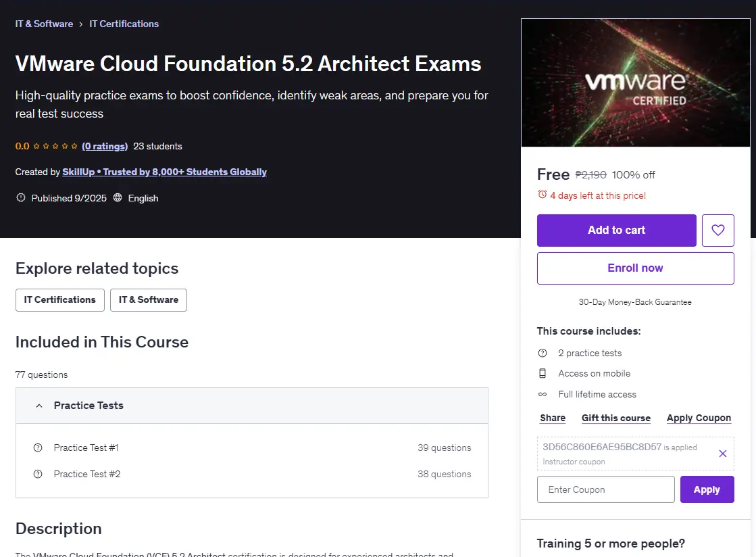Viewport: 756px width, 557px height.
Task: Remove applied coupon with X icon
Action: coord(722,454)
